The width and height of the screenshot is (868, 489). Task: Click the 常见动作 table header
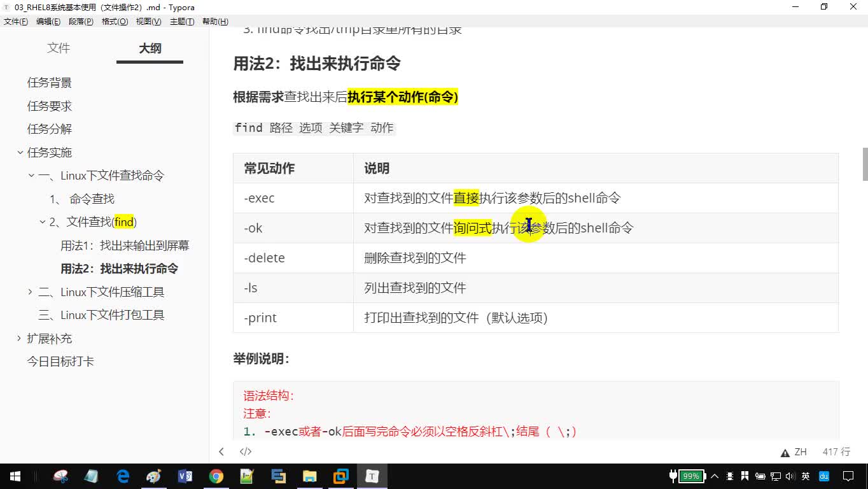(x=293, y=168)
